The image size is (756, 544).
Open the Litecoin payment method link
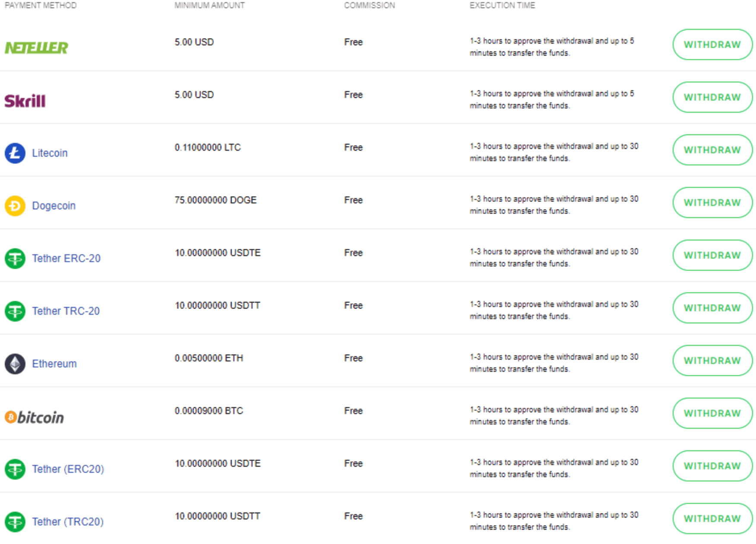pyautogui.click(x=50, y=153)
